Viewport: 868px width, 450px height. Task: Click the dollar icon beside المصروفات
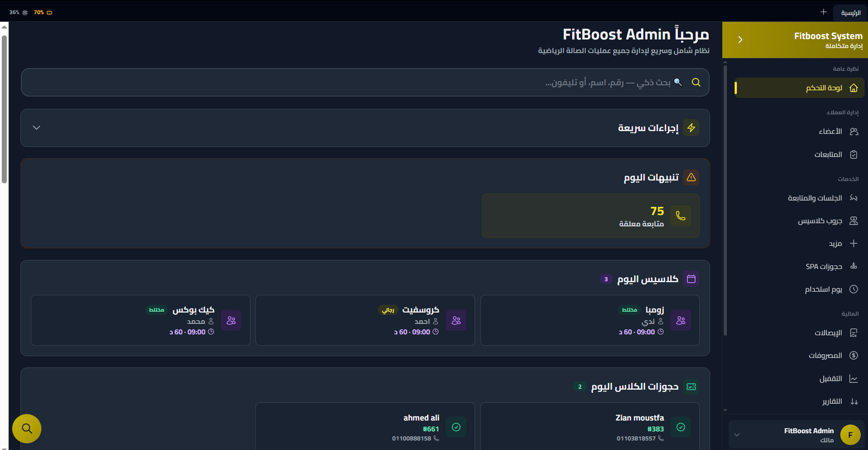pos(853,356)
